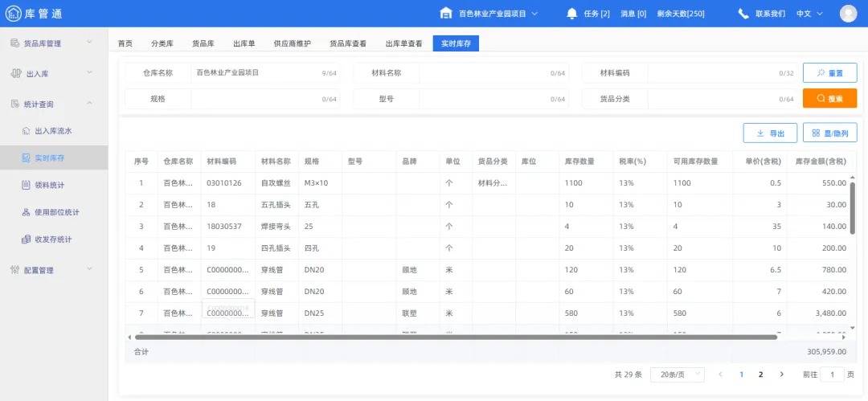868x401 pixels.
Task: Select the active 实时库存 tab
Action: pos(456,43)
